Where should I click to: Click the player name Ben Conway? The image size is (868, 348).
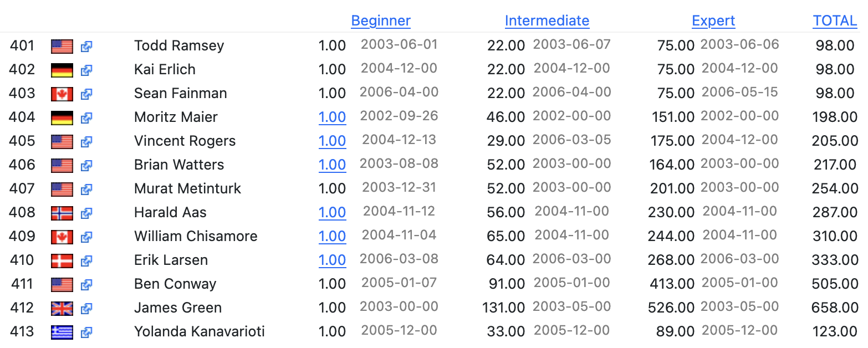175,284
